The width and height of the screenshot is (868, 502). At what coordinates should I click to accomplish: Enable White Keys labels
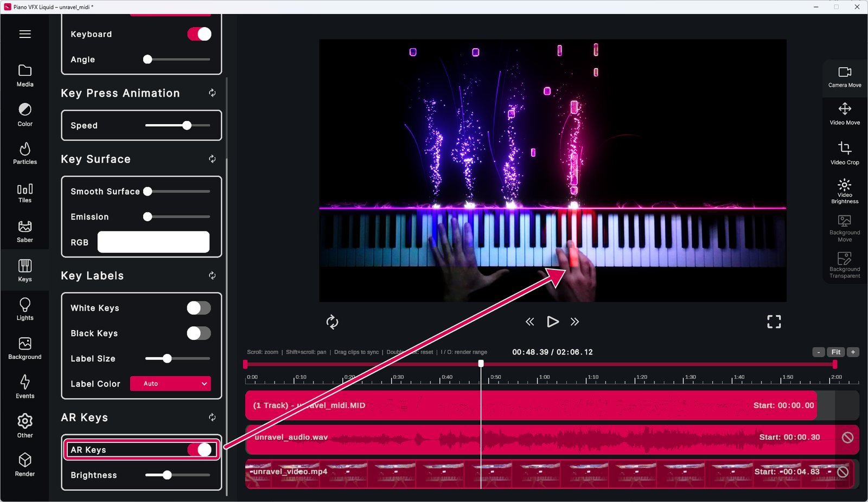[199, 308]
